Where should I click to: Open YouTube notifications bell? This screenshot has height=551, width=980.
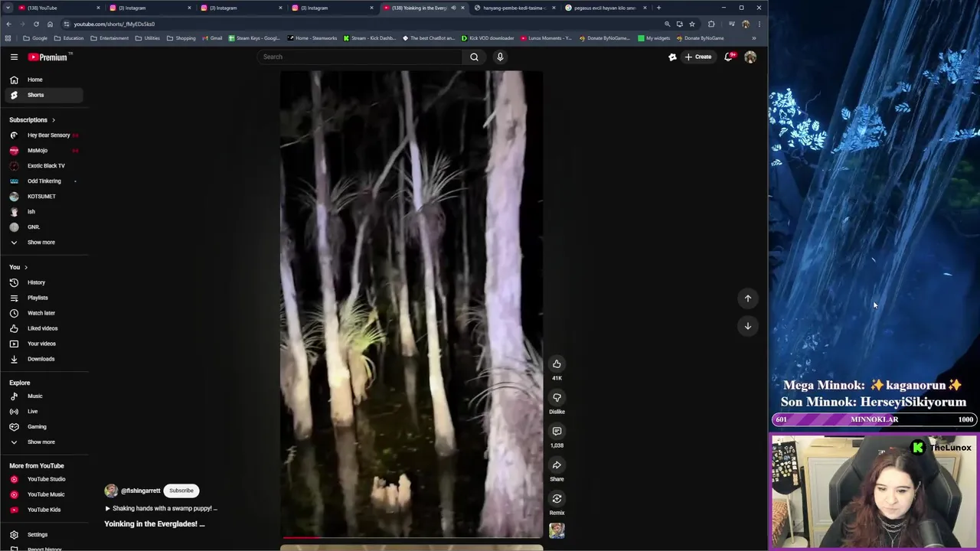(729, 57)
